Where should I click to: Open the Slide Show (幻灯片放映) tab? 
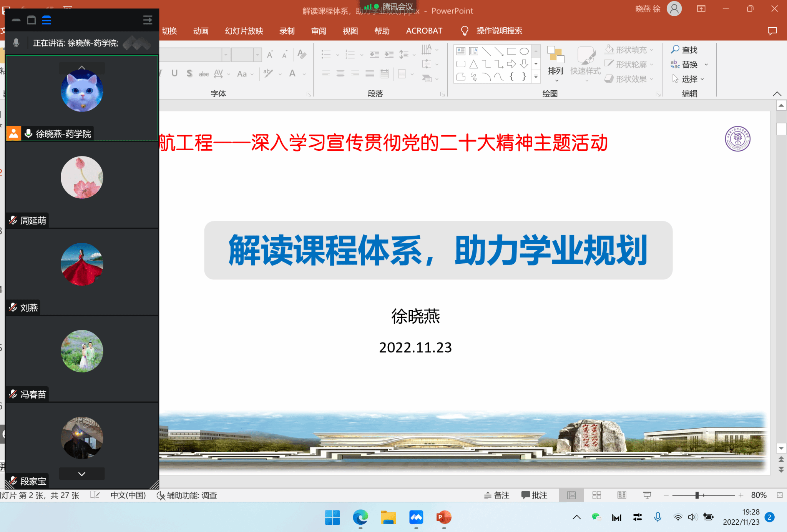244,31
